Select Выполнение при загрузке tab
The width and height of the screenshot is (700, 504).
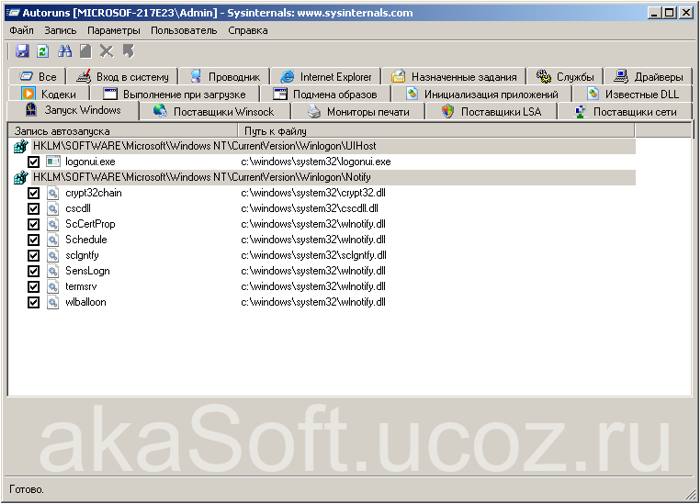point(174,94)
